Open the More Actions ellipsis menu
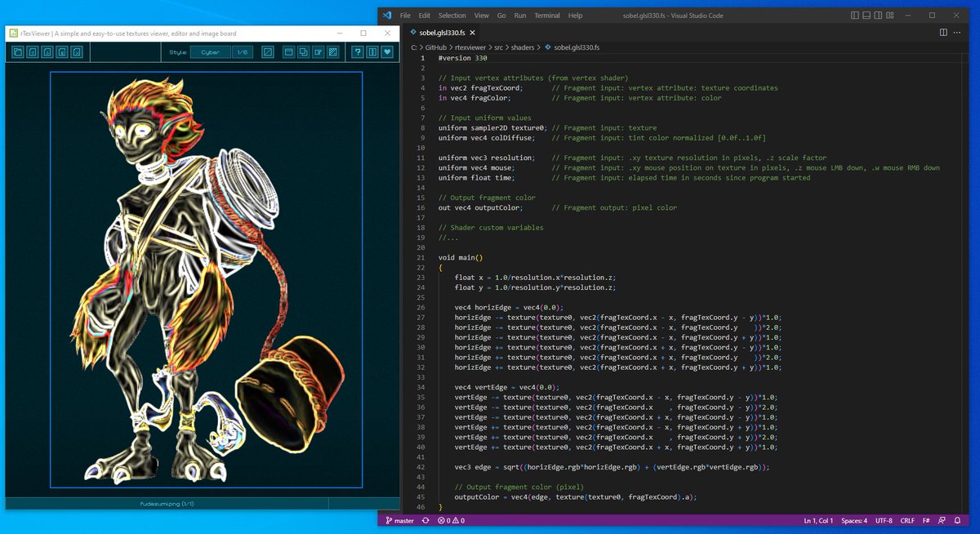This screenshot has width=980, height=534. (x=957, y=31)
